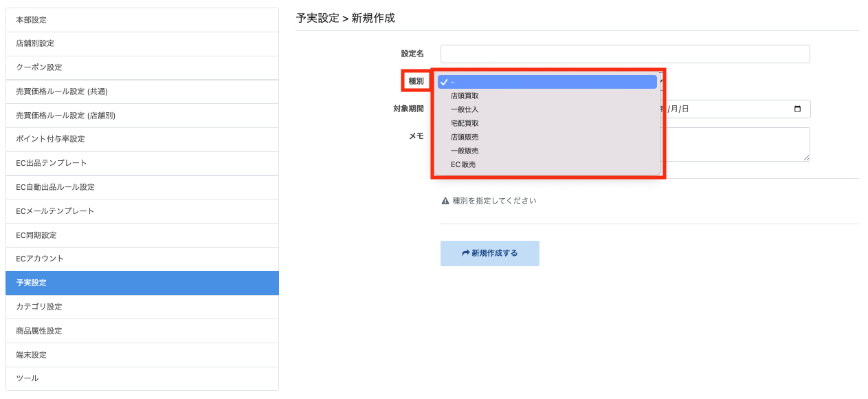Go to クーポン設定 menu item
This screenshot has height=399, width=868.
(x=142, y=68)
